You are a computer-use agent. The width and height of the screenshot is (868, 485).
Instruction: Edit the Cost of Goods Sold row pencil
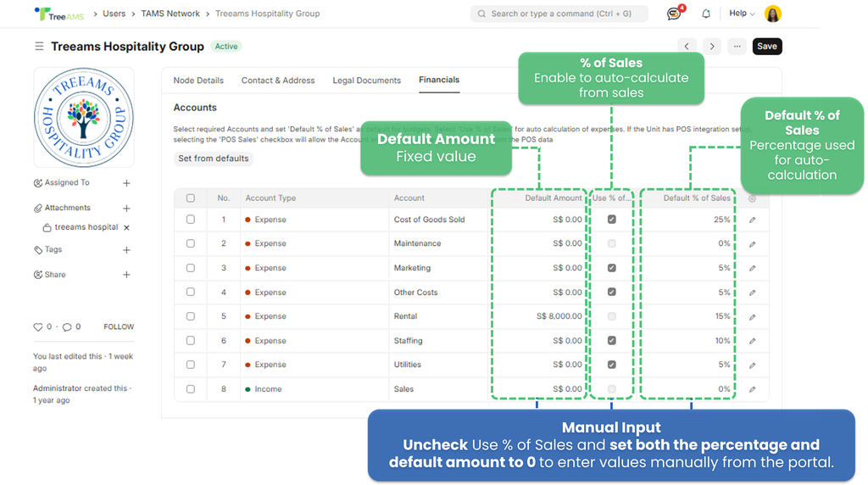pos(752,220)
